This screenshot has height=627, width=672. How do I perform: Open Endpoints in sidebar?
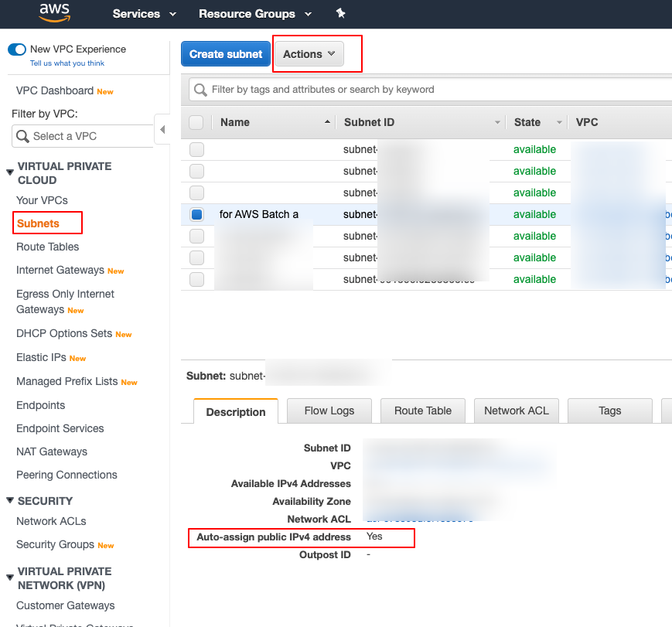point(41,405)
